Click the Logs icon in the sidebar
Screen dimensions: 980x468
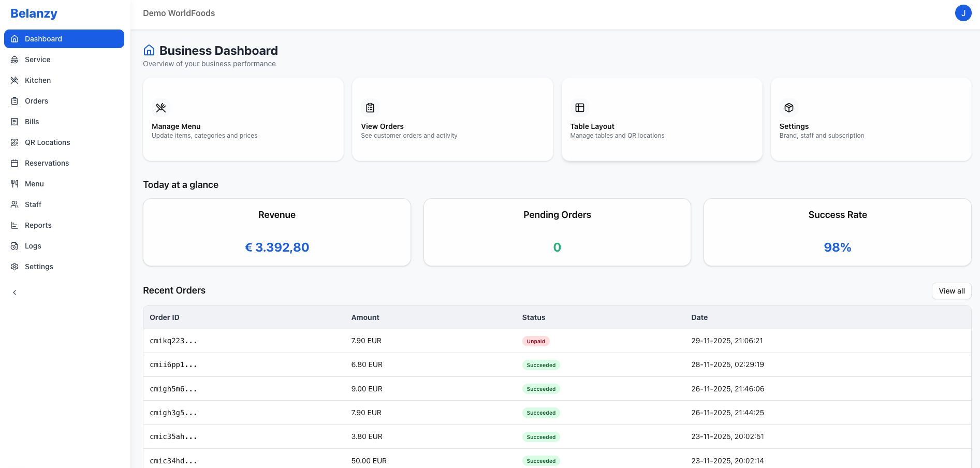pos(14,246)
